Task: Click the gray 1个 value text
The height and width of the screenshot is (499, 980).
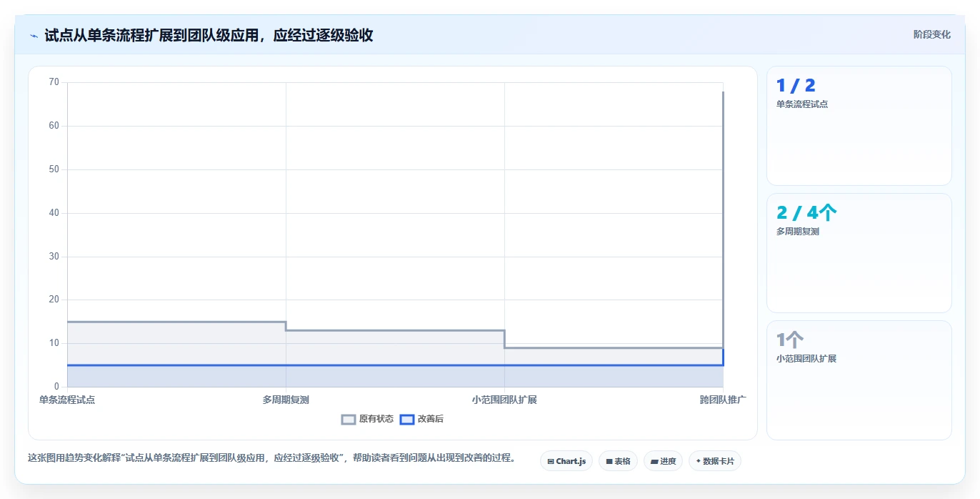Action: 789,340
